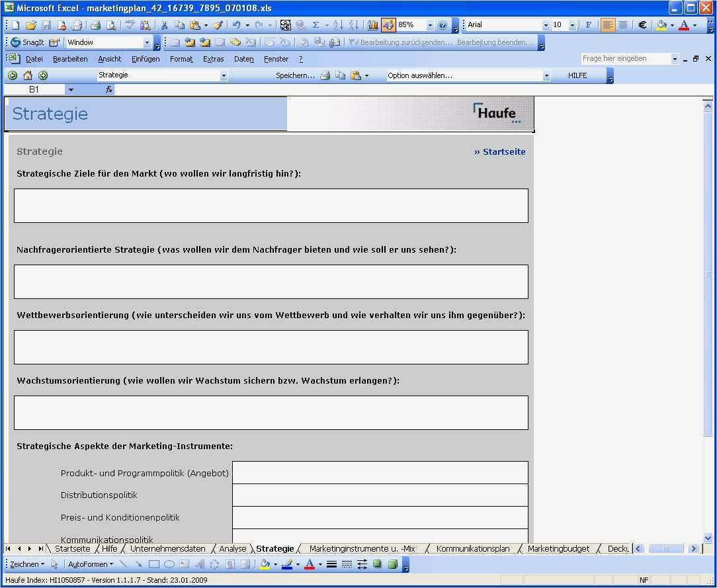Expand the Option auswählen dropdown
The image size is (717, 588).
tap(546, 75)
